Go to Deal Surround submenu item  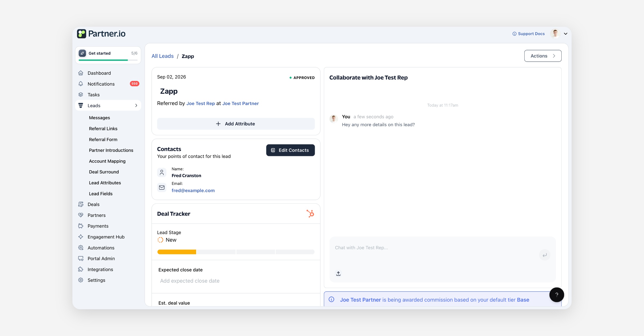(x=104, y=172)
